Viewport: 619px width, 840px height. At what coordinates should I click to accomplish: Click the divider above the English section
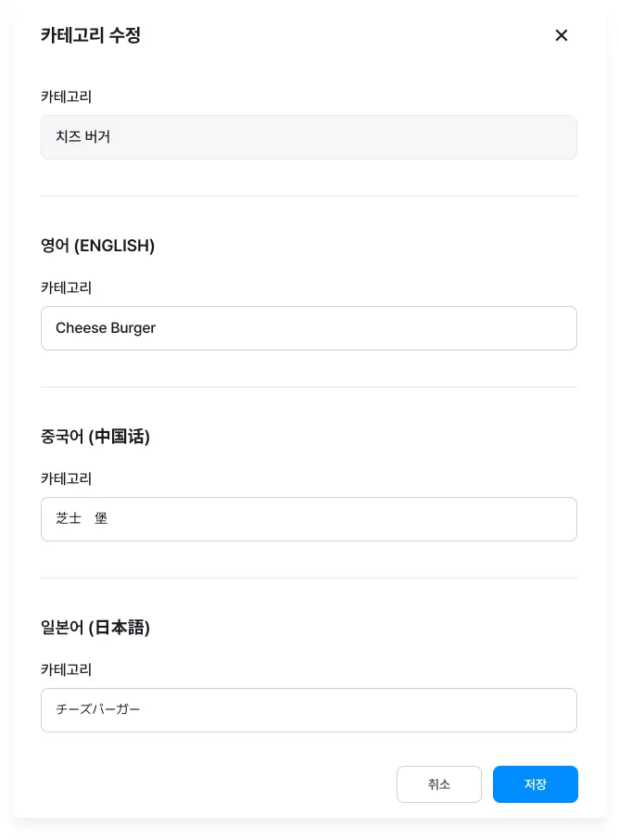309,196
